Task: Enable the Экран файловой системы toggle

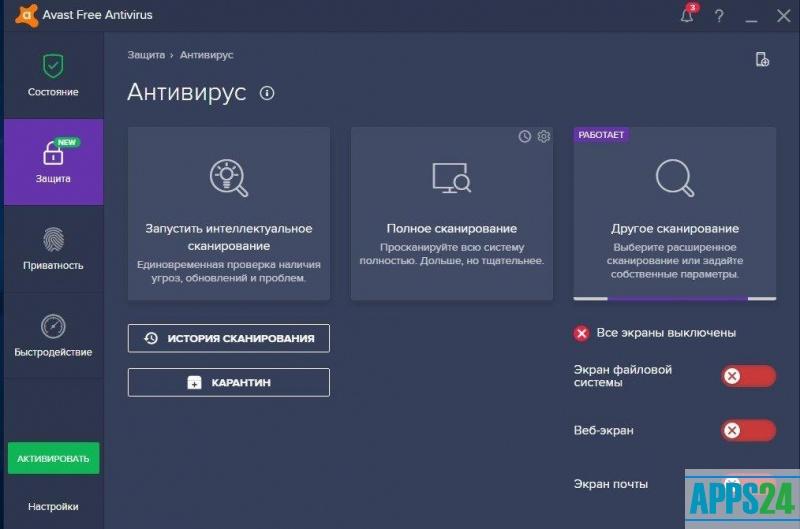Action: [x=748, y=376]
